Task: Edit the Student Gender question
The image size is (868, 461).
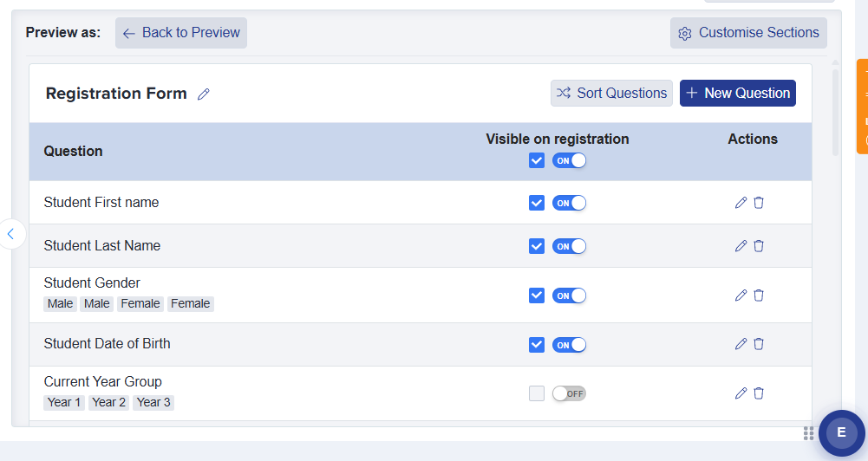Action: [741, 295]
